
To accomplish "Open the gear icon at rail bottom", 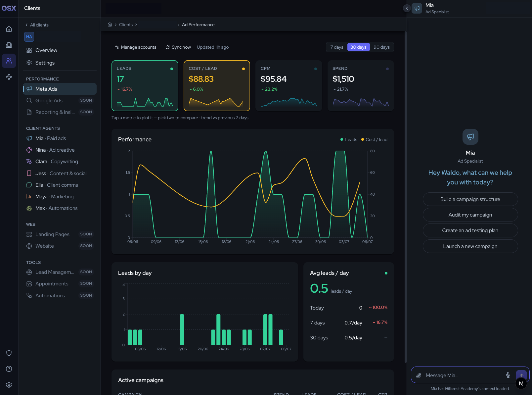I will (9, 385).
